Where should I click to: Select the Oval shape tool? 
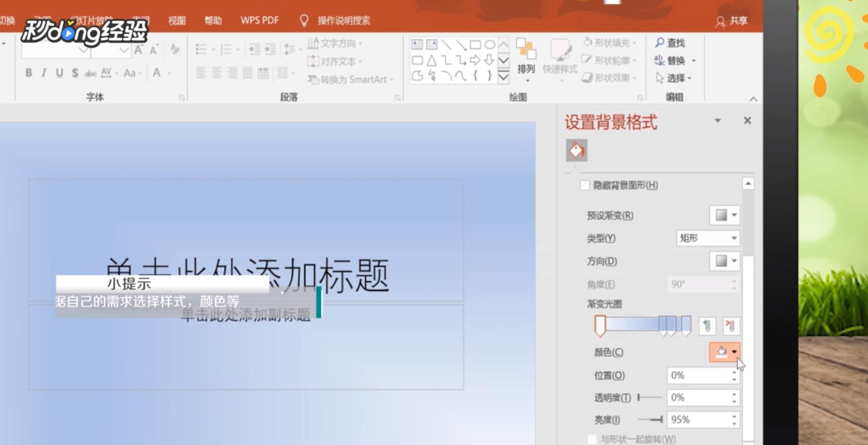[491, 44]
